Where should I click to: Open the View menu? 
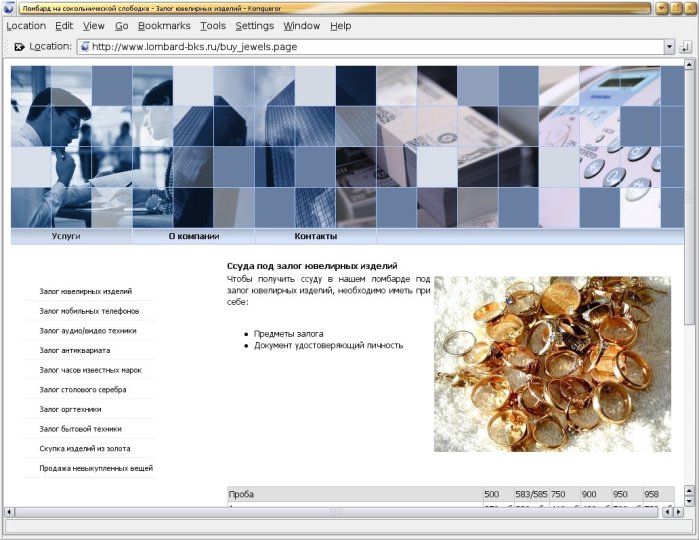point(94,26)
